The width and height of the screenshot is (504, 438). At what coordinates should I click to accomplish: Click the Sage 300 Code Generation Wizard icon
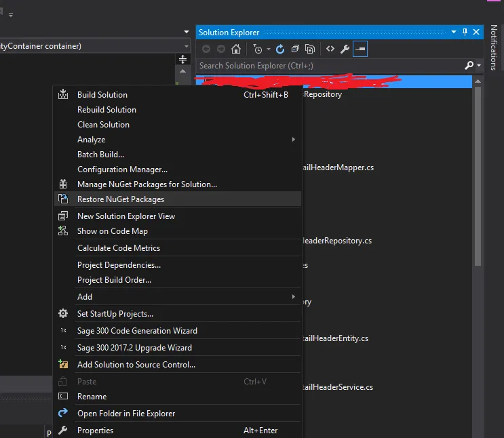pyautogui.click(x=63, y=330)
